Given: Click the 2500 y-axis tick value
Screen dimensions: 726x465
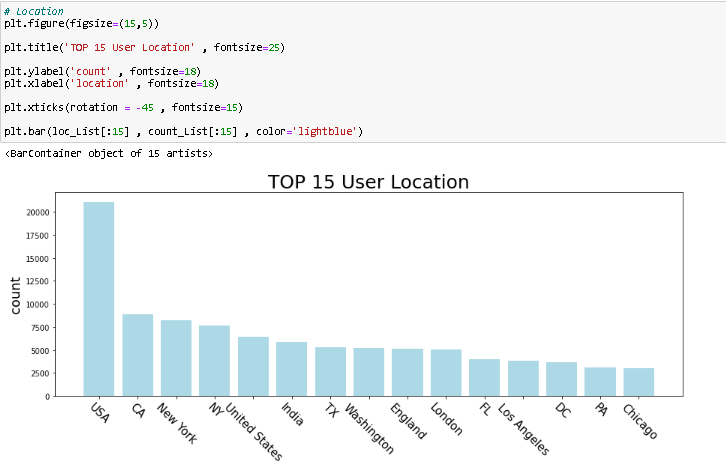Looking at the screenshot, I should (40, 374).
